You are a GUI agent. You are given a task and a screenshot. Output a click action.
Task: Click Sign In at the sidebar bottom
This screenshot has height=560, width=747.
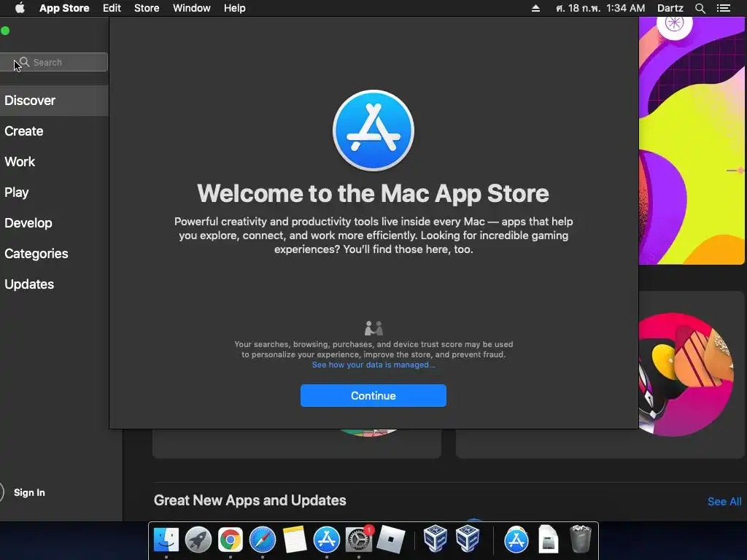(x=29, y=492)
